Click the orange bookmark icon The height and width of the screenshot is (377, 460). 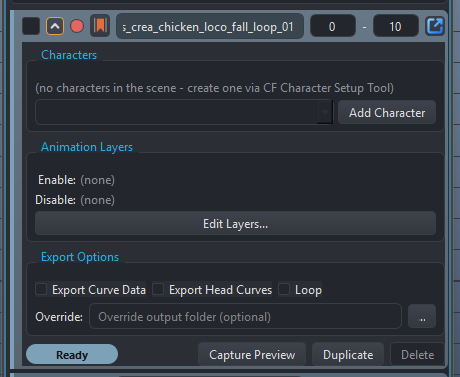coord(100,26)
